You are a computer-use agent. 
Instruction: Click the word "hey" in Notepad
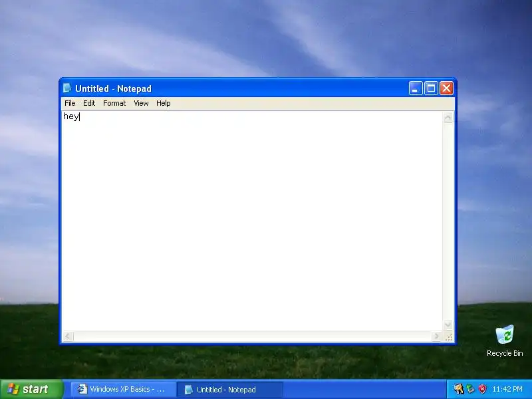click(x=70, y=116)
